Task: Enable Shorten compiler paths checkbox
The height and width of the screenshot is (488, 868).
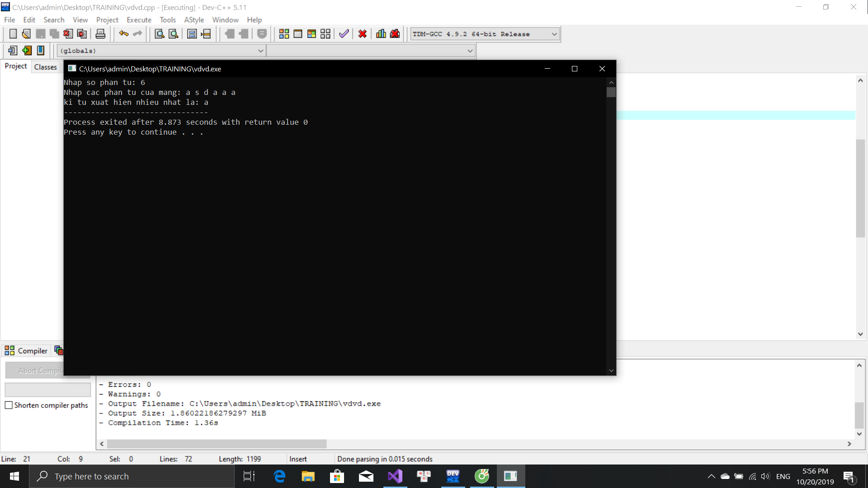Action: point(9,405)
